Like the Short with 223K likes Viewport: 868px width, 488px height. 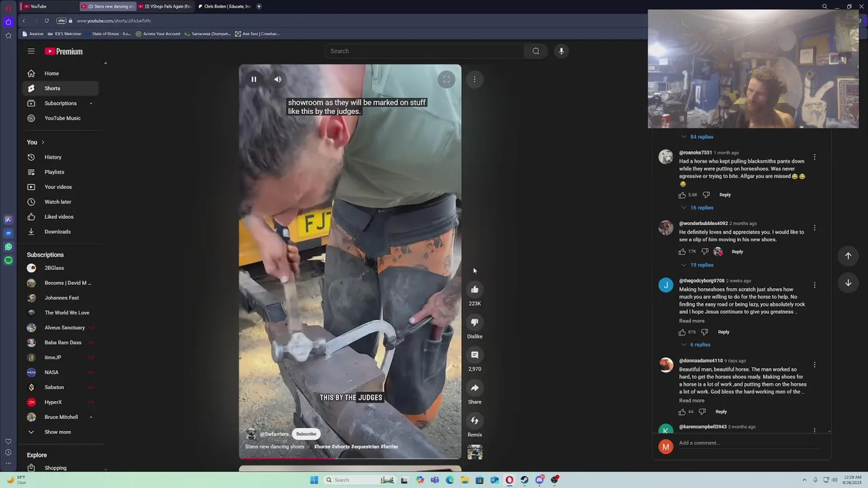pyautogui.click(x=475, y=289)
